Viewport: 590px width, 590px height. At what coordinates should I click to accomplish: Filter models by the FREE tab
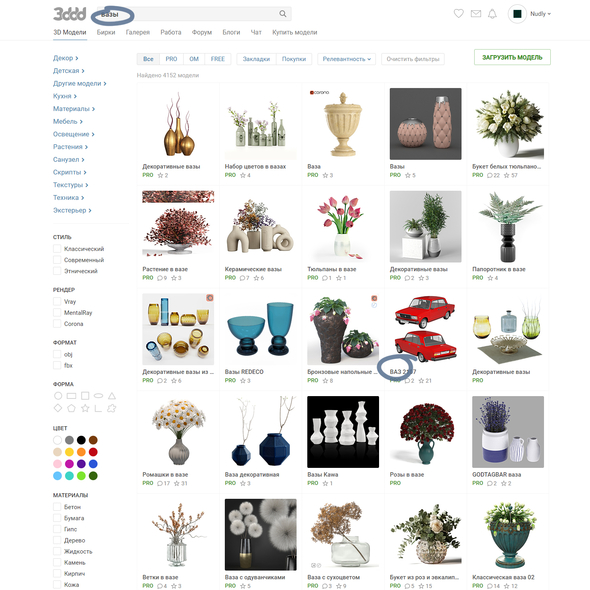[217, 59]
